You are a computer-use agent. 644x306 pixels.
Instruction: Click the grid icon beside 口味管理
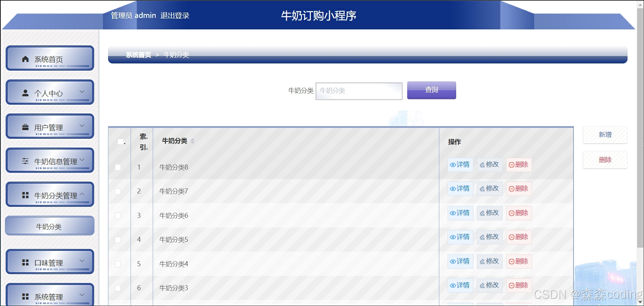point(25,262)
